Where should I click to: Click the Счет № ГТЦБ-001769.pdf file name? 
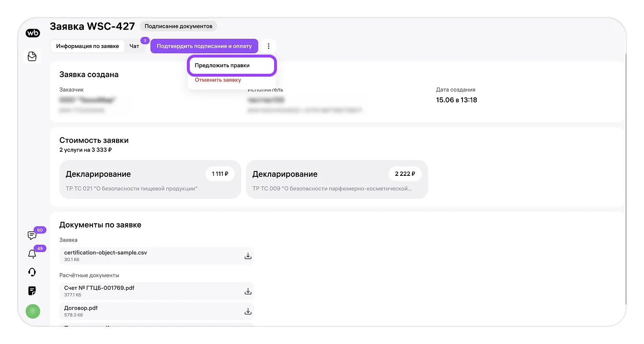coord(99,288)
